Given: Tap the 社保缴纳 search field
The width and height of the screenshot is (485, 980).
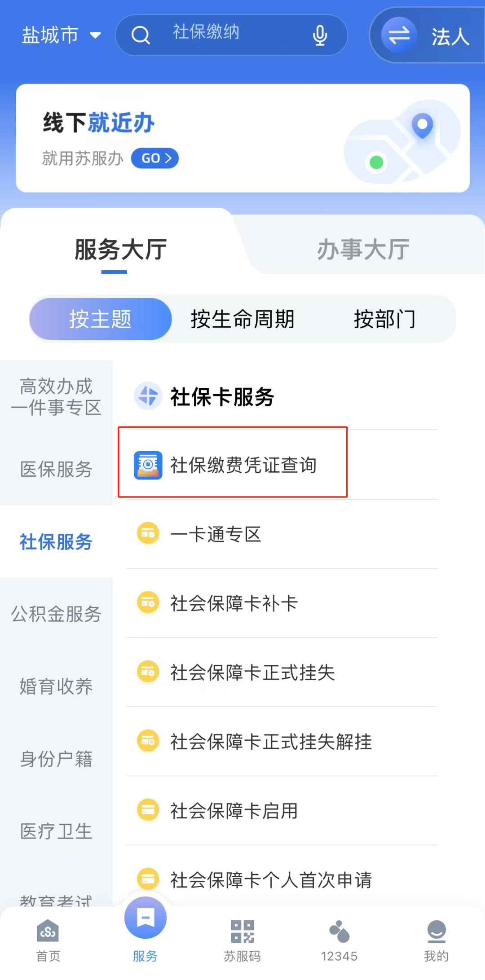Looking at the screenshot, I should (x=225, y=33).
